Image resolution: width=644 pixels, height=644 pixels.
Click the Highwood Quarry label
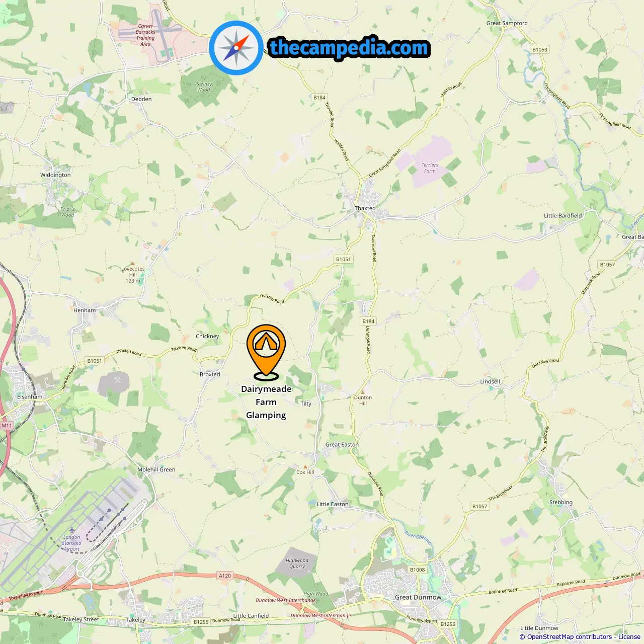297,563
